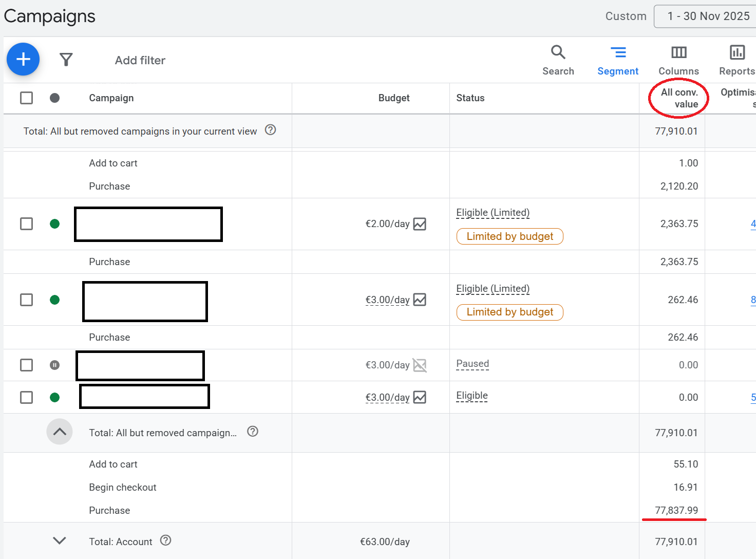Screen dimensions: 756x559
Task: Click the pause status icon of the paused campaign
Action: [55, 365]
